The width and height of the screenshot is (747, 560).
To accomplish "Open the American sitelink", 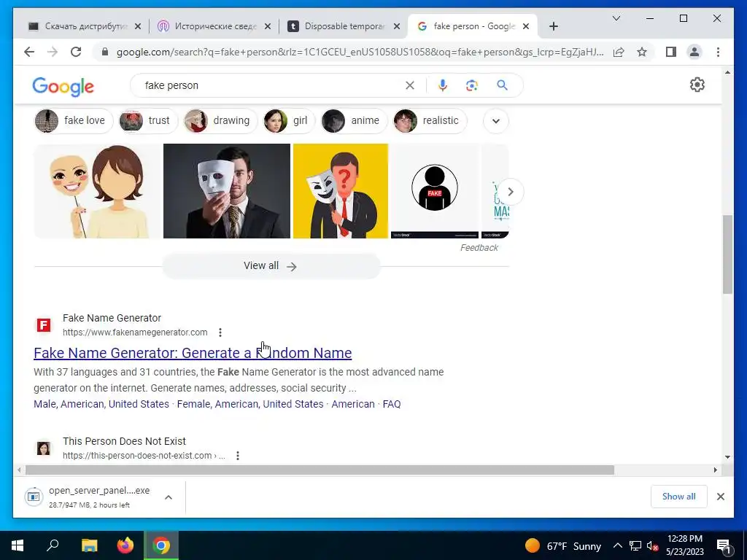I will [x=353, y=404].
